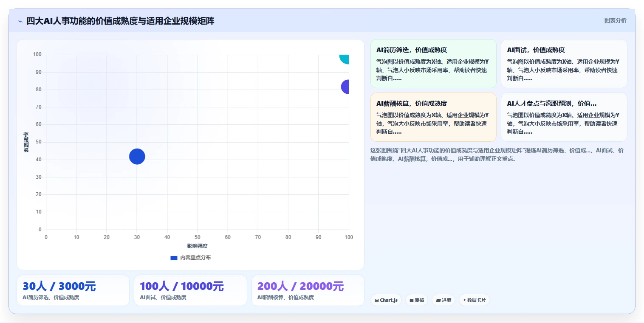
Task: Select the purple bubble near y=80
Action: click(x=345, y=87)
